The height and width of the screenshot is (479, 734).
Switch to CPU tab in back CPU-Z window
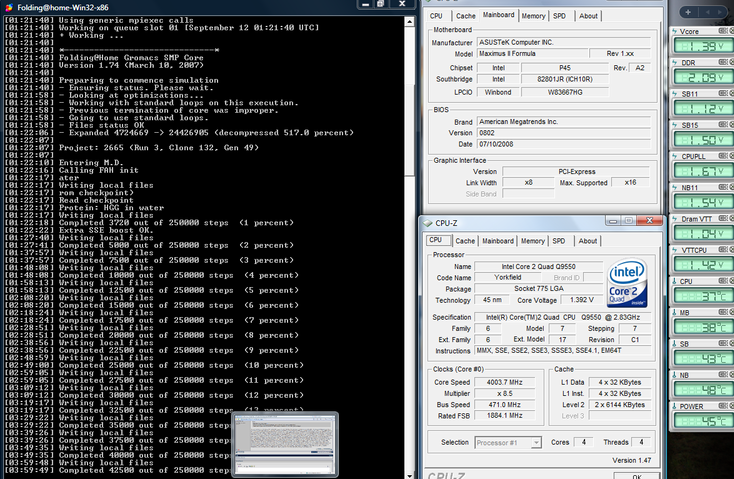click(436, 16)
